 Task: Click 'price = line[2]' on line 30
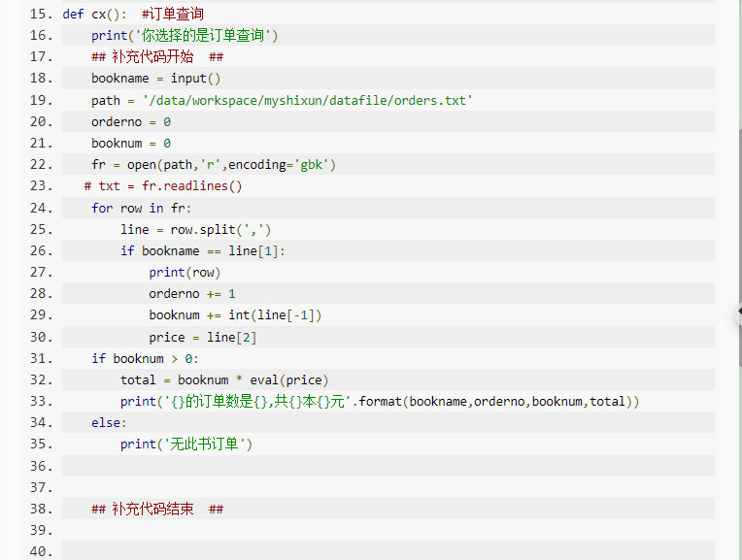(203, 337)
